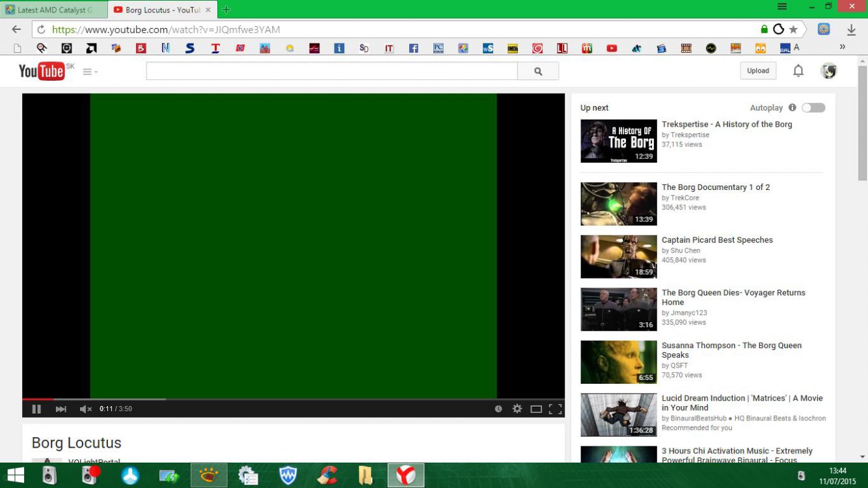Open the IMDb bookmark icon
The height and width of the screenshot is (488, 868).
point(513,48)
